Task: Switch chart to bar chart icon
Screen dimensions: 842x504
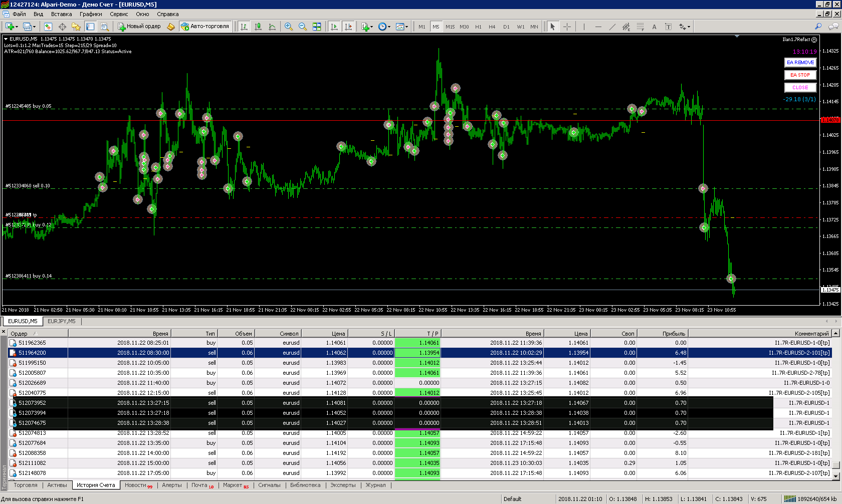Action: [244, 27]
